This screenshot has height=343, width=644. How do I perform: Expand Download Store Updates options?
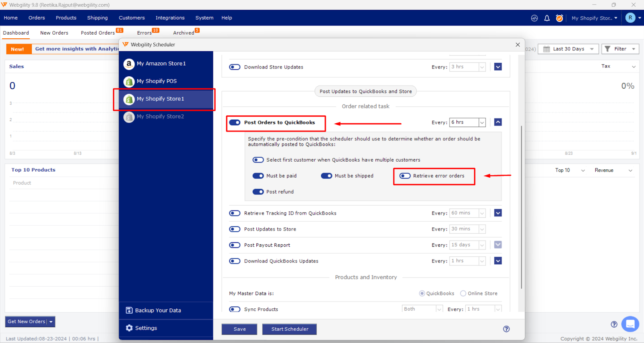click(498, 67)
